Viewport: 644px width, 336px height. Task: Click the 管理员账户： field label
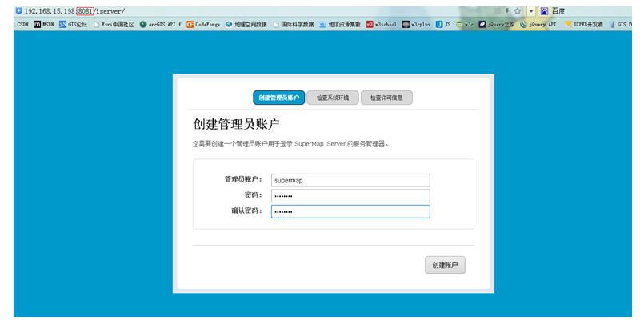click(x=242, y=179)
